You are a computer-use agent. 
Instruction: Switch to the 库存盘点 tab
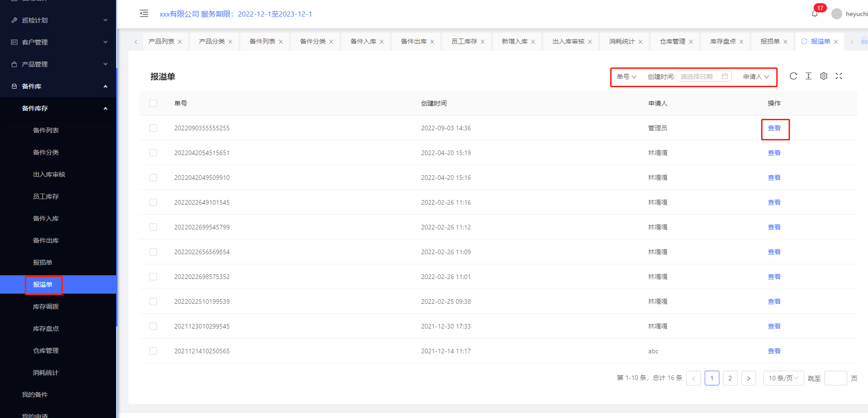click(723, 41)
